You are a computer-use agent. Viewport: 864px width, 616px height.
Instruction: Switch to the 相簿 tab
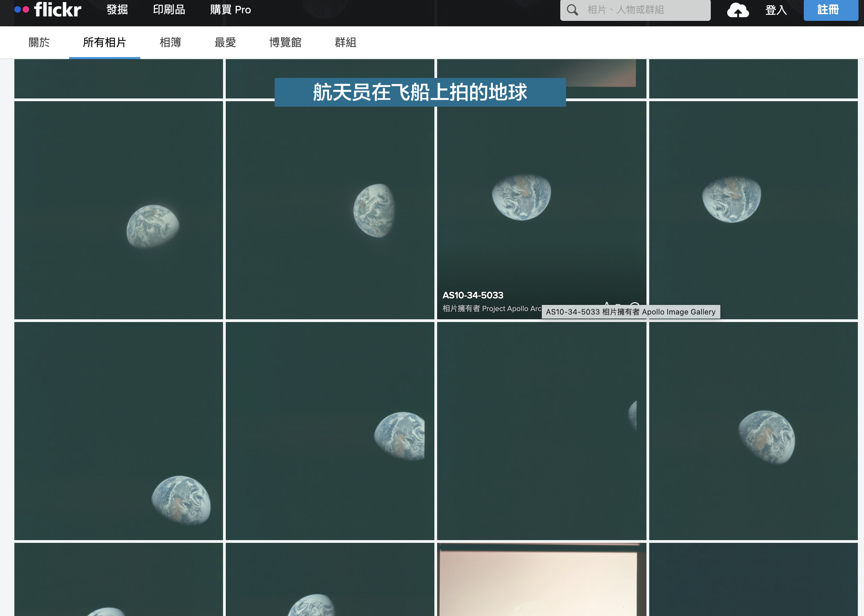(170, 42)
